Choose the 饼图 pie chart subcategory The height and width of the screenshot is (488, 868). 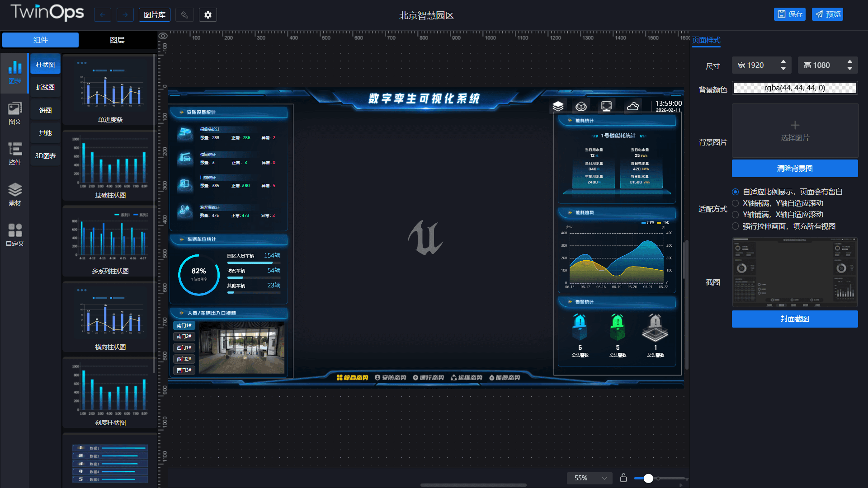pos(45,110)
